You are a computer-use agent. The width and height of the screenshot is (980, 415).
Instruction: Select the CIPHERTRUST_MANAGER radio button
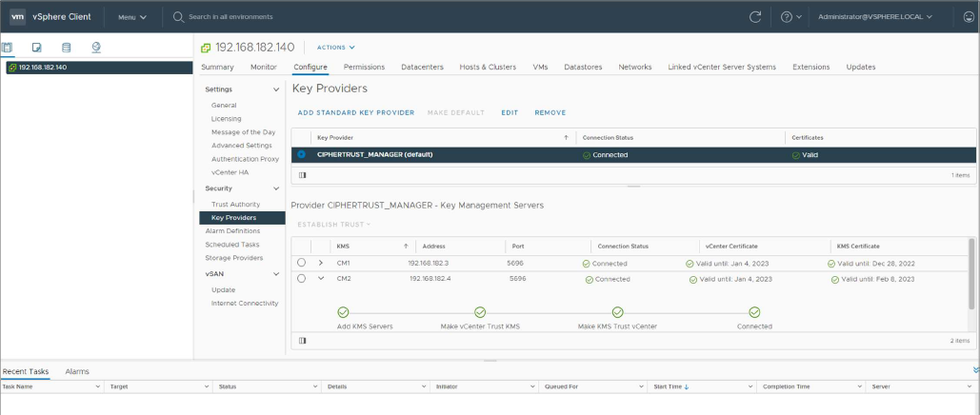(x=302, y=154)
